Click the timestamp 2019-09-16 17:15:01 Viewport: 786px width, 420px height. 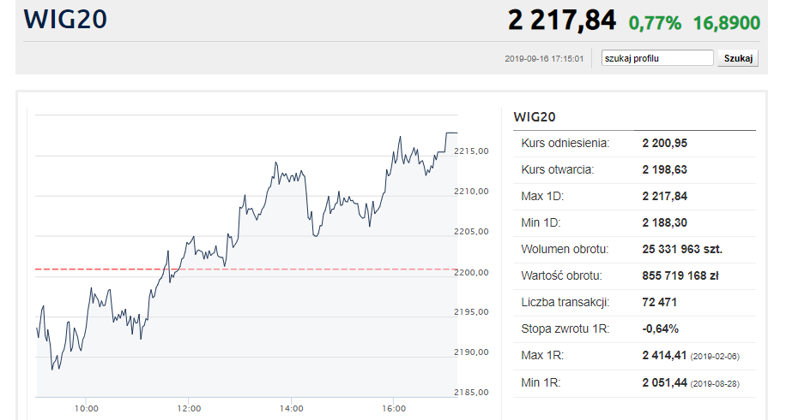pos(544,59)
